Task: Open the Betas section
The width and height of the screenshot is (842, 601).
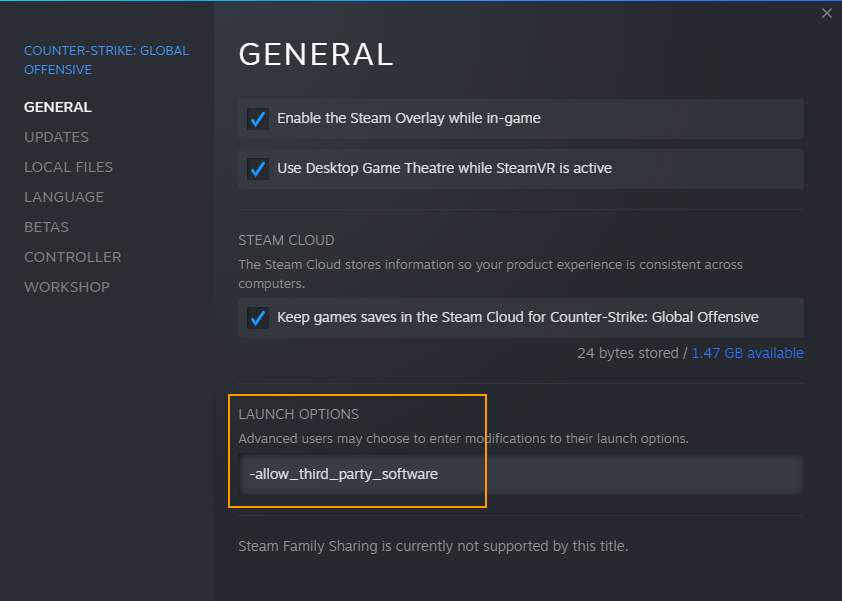Action: pyautogui.click(x=46, y=227)
